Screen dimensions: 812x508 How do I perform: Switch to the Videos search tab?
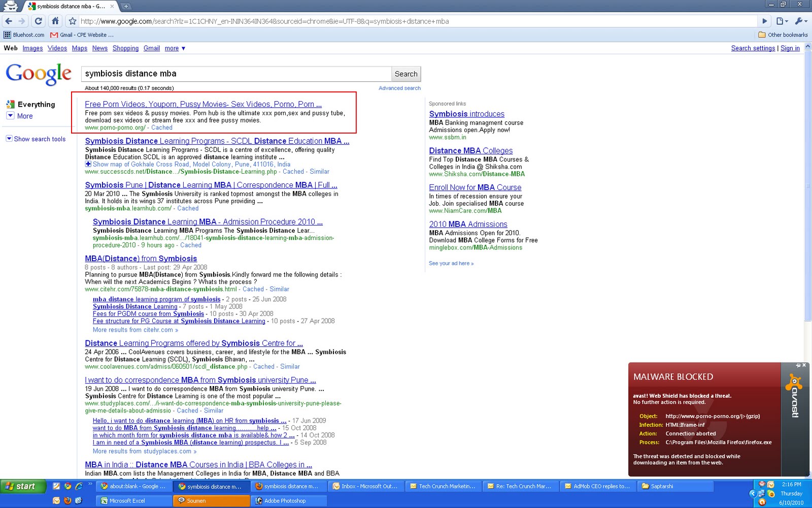pos(57,48)
